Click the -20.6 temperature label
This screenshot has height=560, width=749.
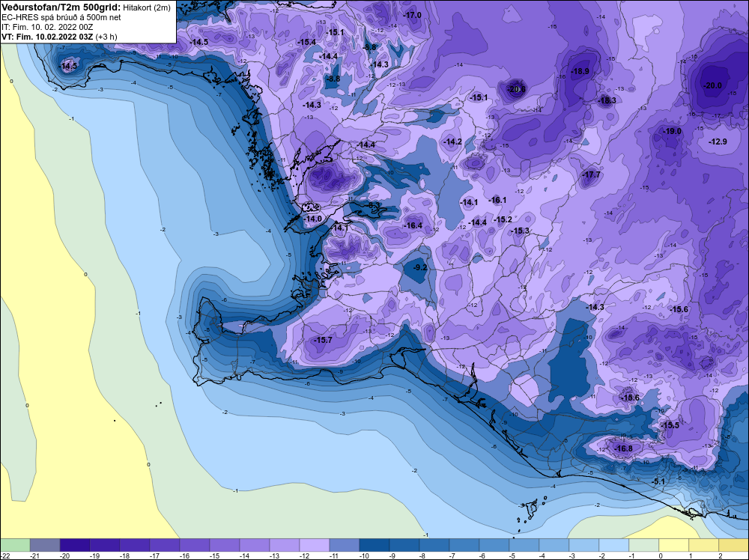(x=516, y=89)
